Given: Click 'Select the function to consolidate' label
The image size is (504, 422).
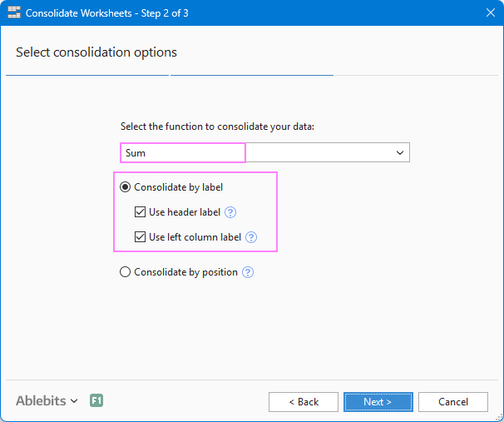Looking at the screenshot, I should tap(217, 127).
